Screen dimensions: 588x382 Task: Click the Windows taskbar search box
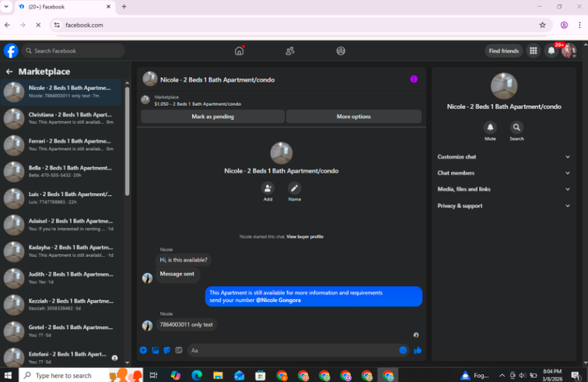(x=81, y=375)
